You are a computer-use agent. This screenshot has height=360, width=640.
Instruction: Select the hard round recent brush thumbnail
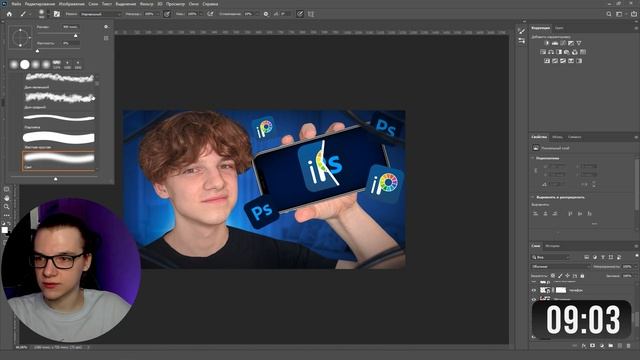click(25, 64)
